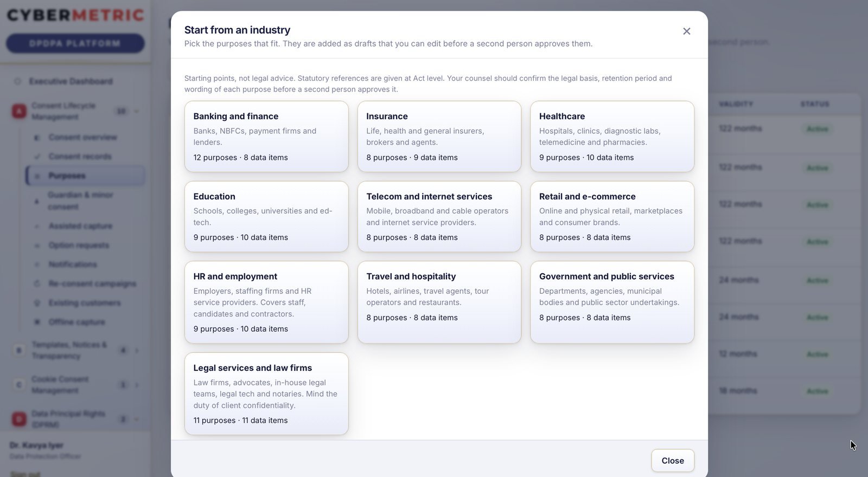Collapse the Consent Lifecycle Management section
This screenshot has height=477, width=868.
coord(136,111)
